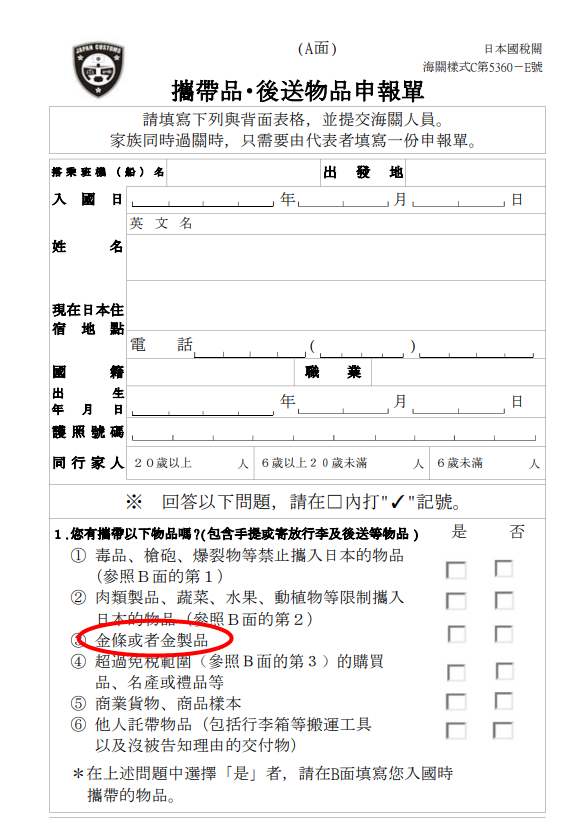Check 是 for ⑥ 他人託帶物品
The width and height of the screenshot is (583, 818).
pyautogui.click(x=456, y=730)
